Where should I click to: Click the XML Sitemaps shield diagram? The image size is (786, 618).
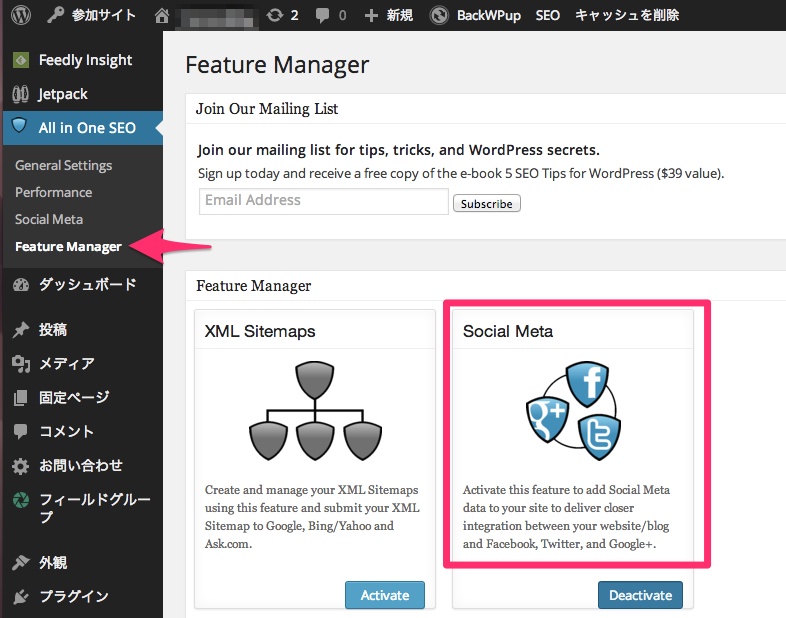(315, 411)
